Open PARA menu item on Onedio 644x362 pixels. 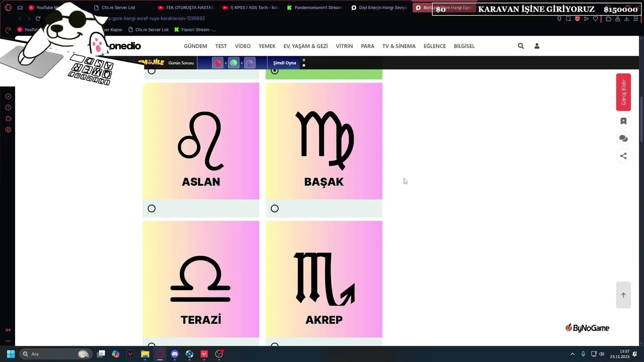[367, 46]
